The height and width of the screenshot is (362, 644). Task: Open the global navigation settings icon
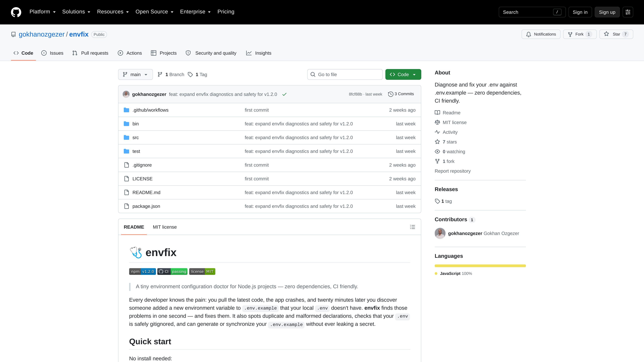[x=628, y=12]
